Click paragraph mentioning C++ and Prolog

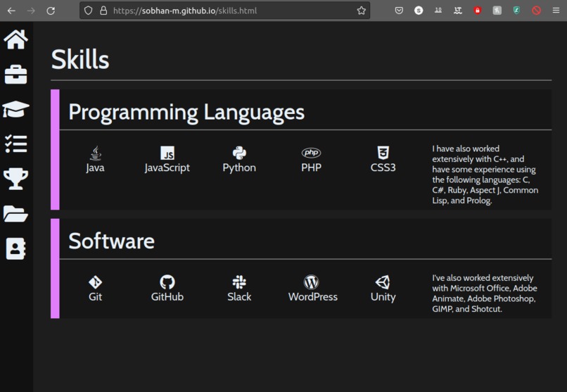[x=485, y=175]
